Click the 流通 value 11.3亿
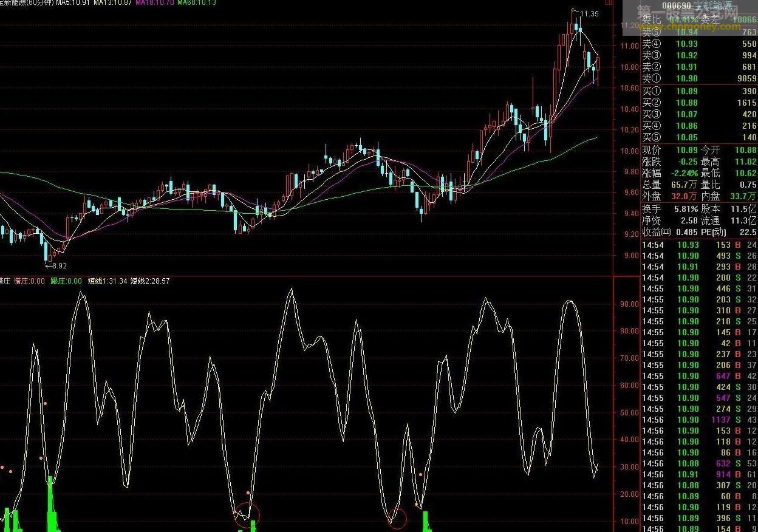 coord(743,220)
